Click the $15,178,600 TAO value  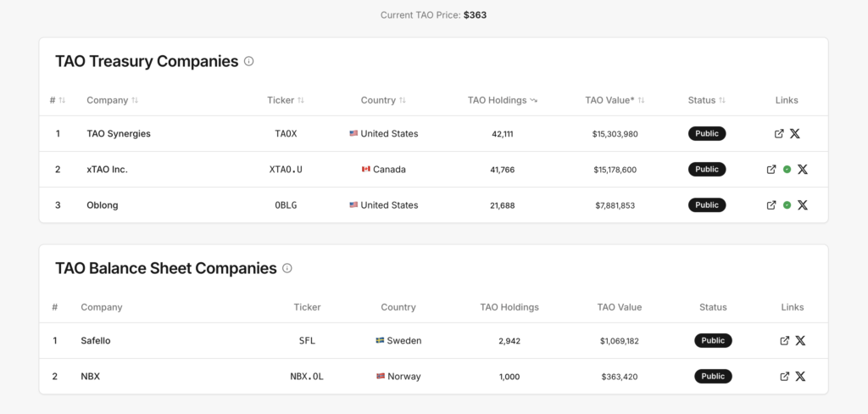tap(615, 170)
